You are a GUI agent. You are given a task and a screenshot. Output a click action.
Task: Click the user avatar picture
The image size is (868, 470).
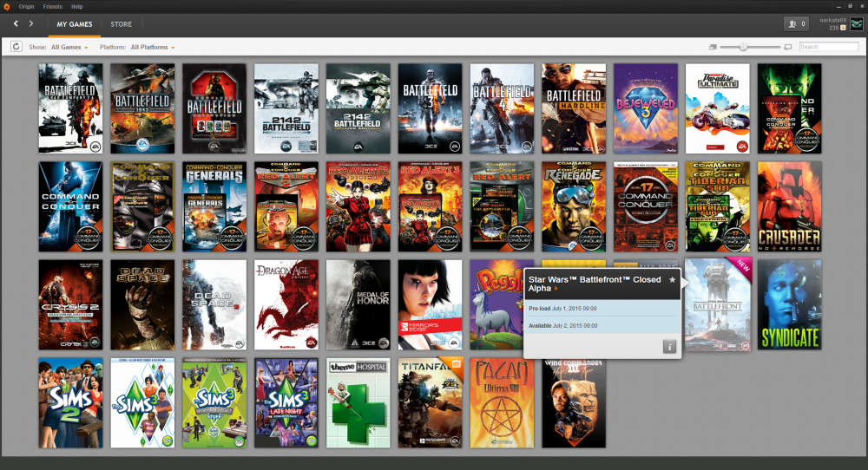point(857,23)
